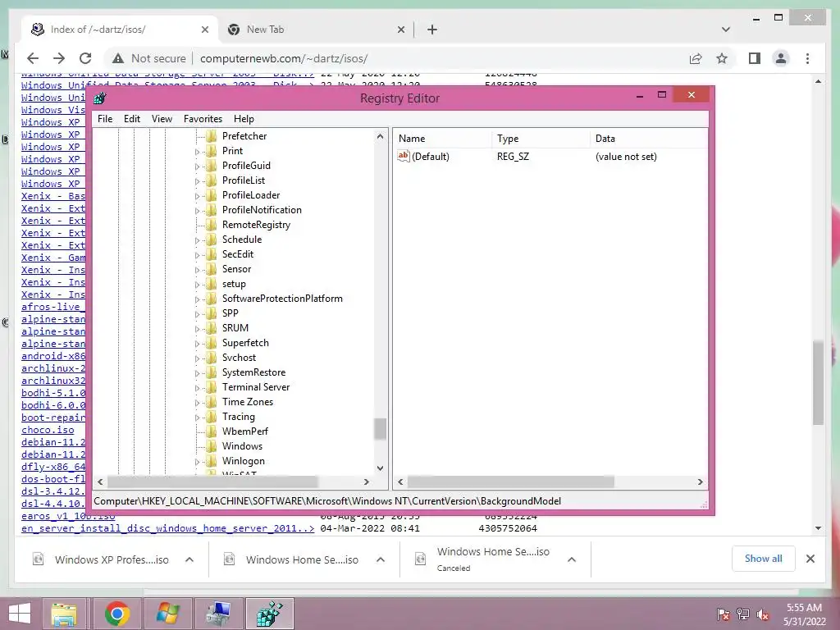Expand the Terminal Server registry key
This screenshot has height=630, width=840.
[197, 388]
